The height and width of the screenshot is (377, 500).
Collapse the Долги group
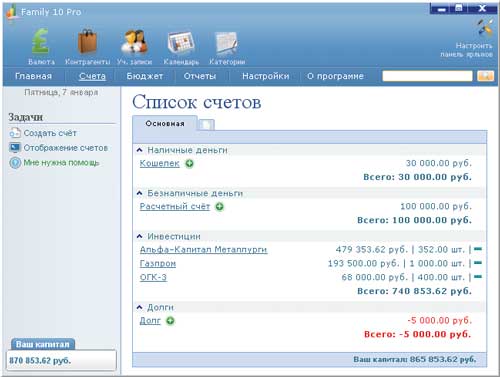click(139, 307)
